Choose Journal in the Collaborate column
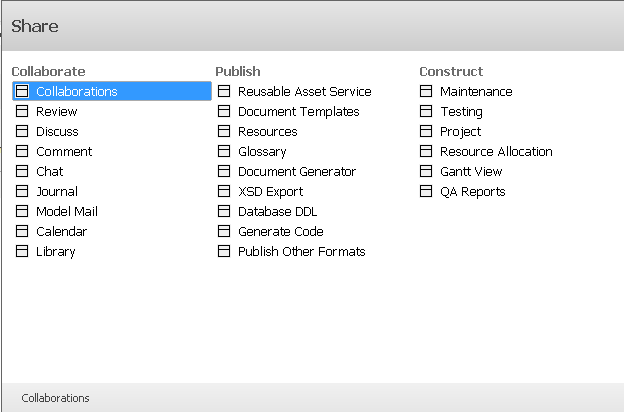The width and height of the screenshot is (624, 412). (x=57, y=192)
